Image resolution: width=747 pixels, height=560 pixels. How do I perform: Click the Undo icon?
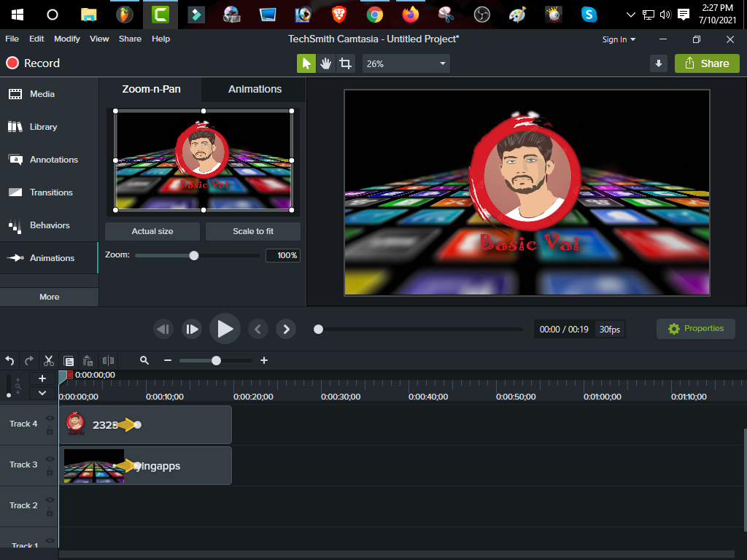point(9,360)
